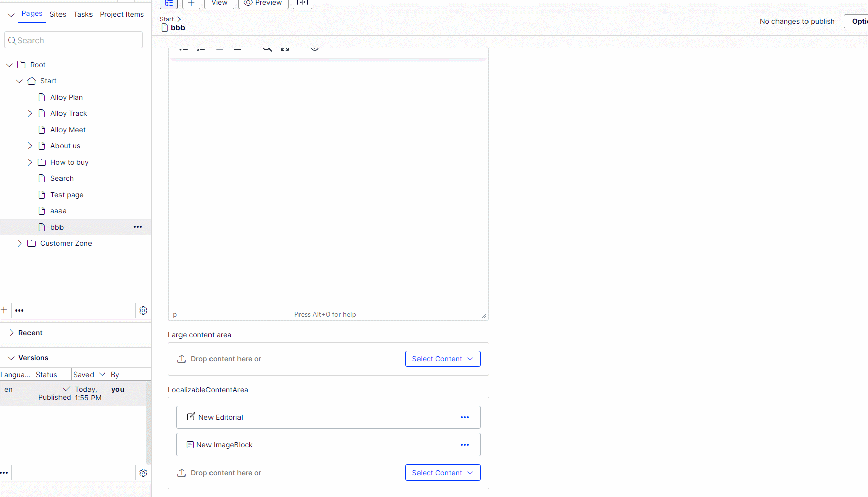Viewport: 868px width, 497px height.
Task: Open the Tasks tab
Action: [83, 14]
